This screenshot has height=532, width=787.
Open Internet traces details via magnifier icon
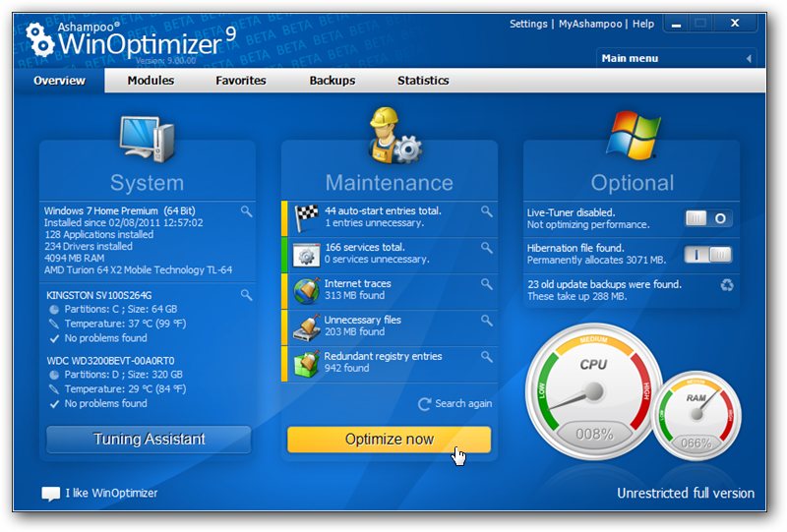coord(486,284)
